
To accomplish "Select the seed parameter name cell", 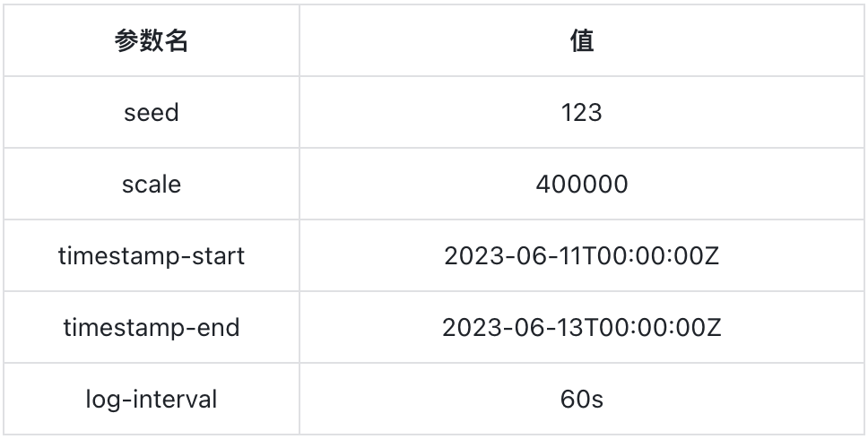I will coord(152,113).
